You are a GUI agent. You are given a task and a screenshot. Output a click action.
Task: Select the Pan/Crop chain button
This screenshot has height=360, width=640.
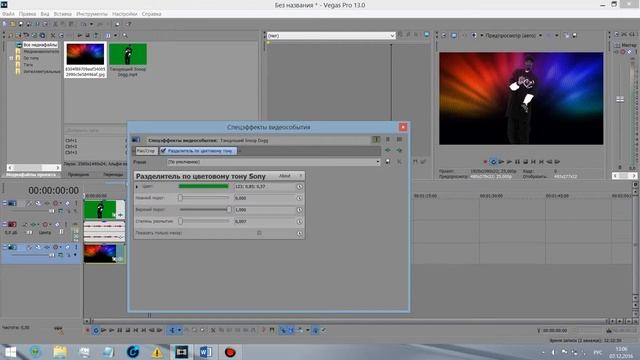pyautogui.click(x=146, y=151)
